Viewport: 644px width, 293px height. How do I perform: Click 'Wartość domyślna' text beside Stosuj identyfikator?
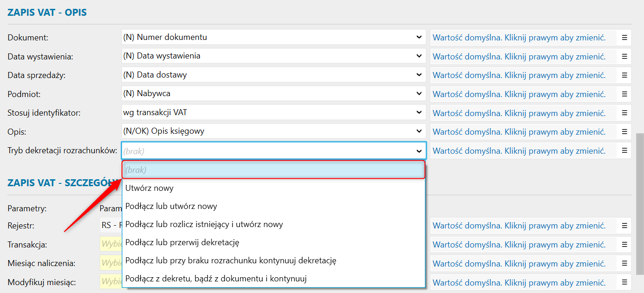[x=519, y=113]
